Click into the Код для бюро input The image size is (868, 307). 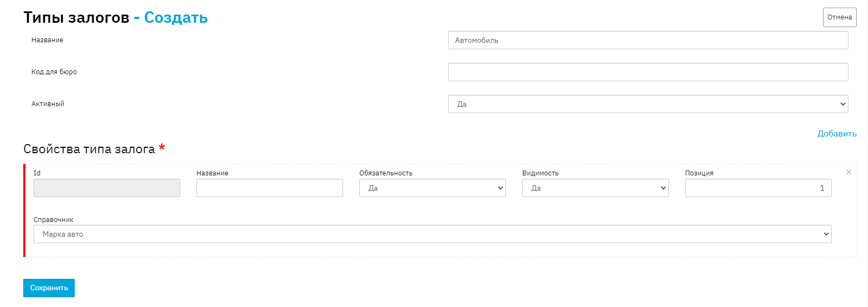tap(648, 72)
